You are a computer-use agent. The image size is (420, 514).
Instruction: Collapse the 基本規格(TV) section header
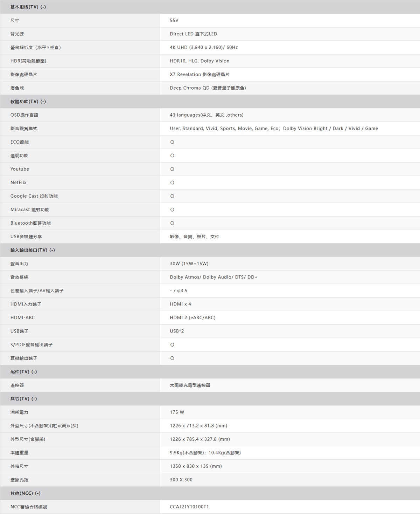coord(28,7)
